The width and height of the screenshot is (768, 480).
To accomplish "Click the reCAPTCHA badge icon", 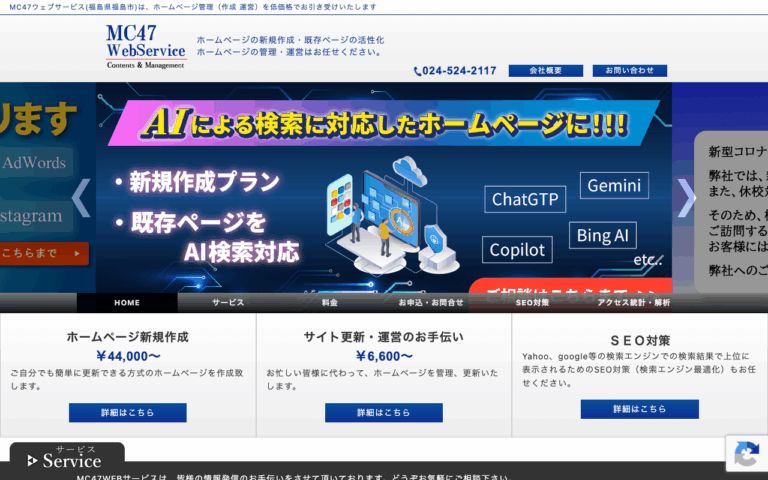I will click(x=746, y=454).
